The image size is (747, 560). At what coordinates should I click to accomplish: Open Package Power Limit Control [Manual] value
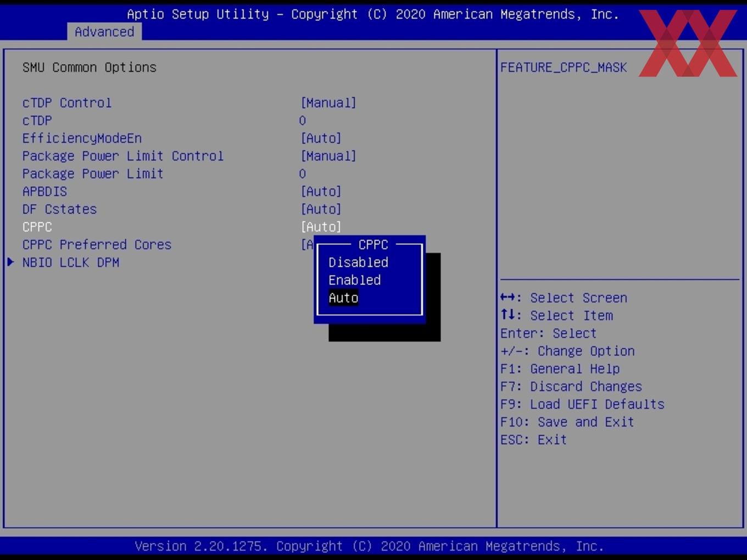pyautogui.click(x=328, y=156)
